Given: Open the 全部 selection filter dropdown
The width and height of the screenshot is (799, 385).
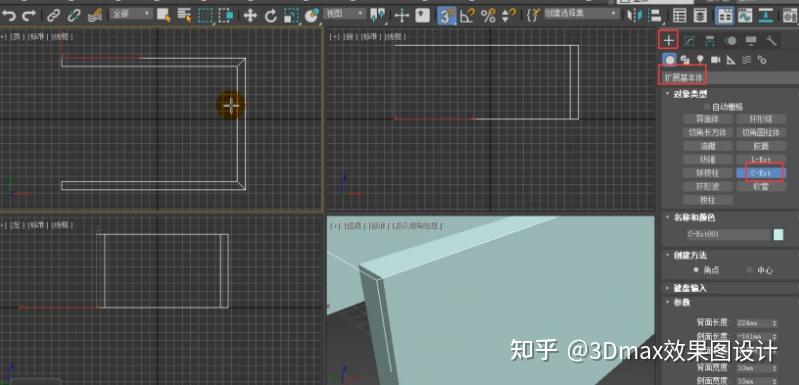Looking at the screenshot, I should 131,14.
